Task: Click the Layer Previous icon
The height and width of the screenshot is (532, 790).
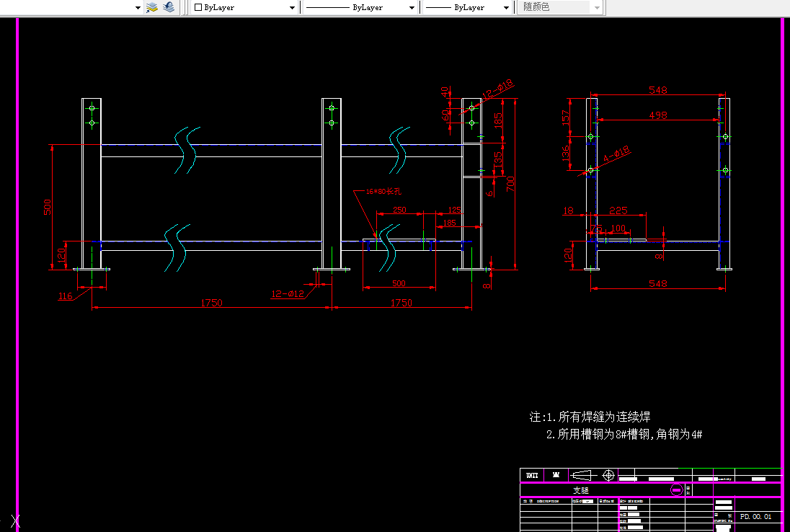Action: [x=169, y=7]
